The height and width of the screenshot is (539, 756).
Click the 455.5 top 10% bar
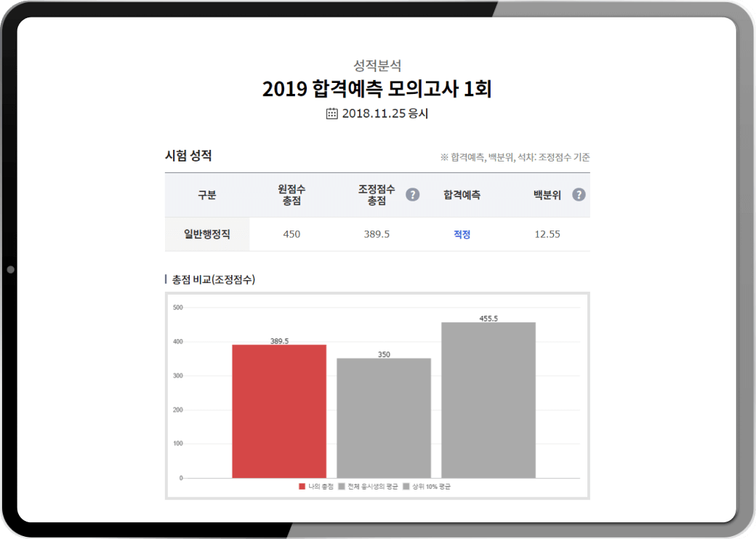tap(488, 400)
